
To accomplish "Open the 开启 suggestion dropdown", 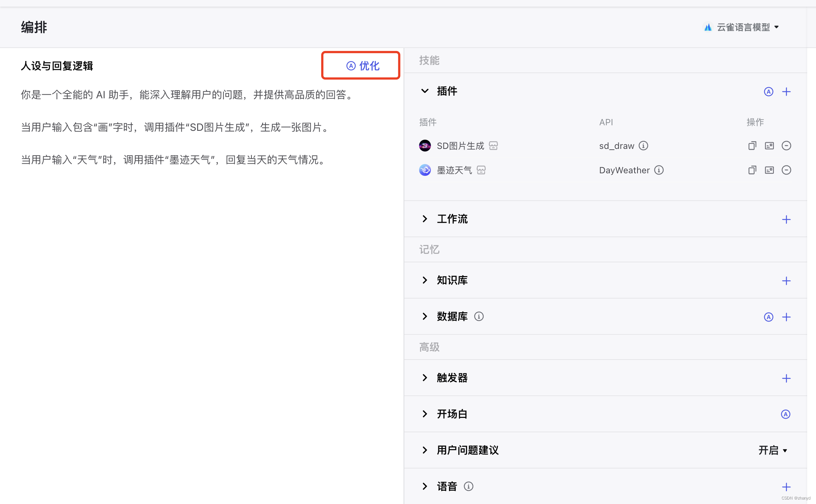I will point(773,450).
